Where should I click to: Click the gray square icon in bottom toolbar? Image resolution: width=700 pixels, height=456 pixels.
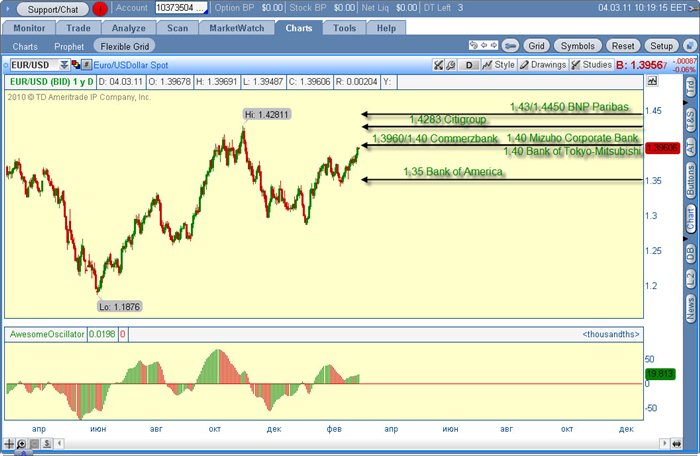tap(34, 444)
